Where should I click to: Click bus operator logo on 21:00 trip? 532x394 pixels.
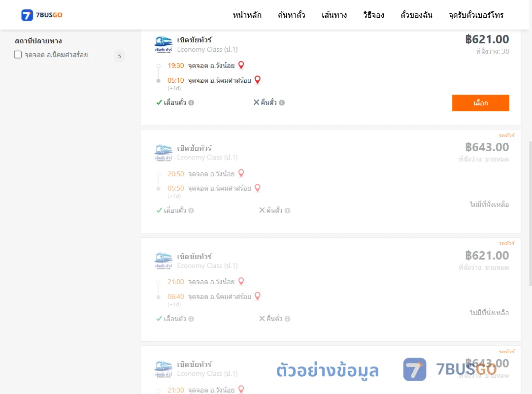tap(164, 261)
